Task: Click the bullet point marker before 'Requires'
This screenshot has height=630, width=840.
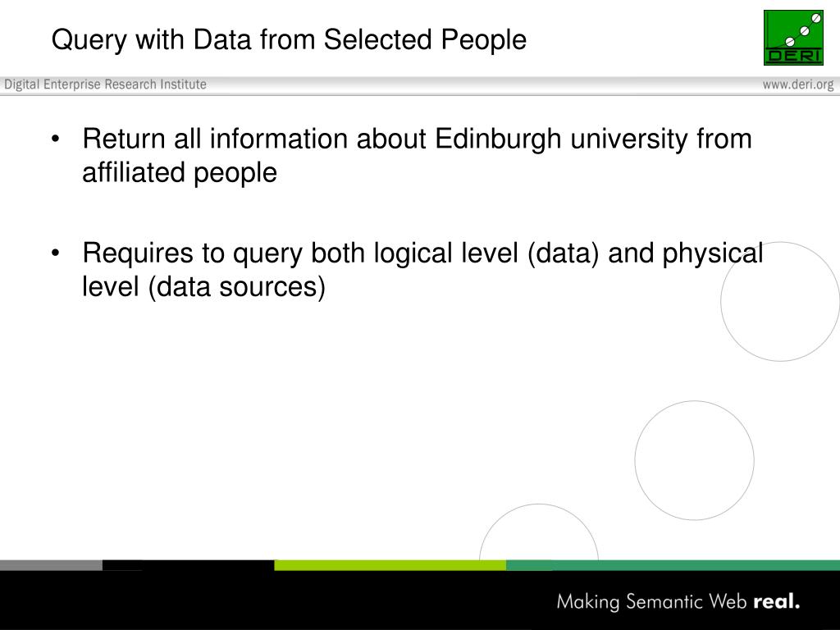Action: point(56,253)
